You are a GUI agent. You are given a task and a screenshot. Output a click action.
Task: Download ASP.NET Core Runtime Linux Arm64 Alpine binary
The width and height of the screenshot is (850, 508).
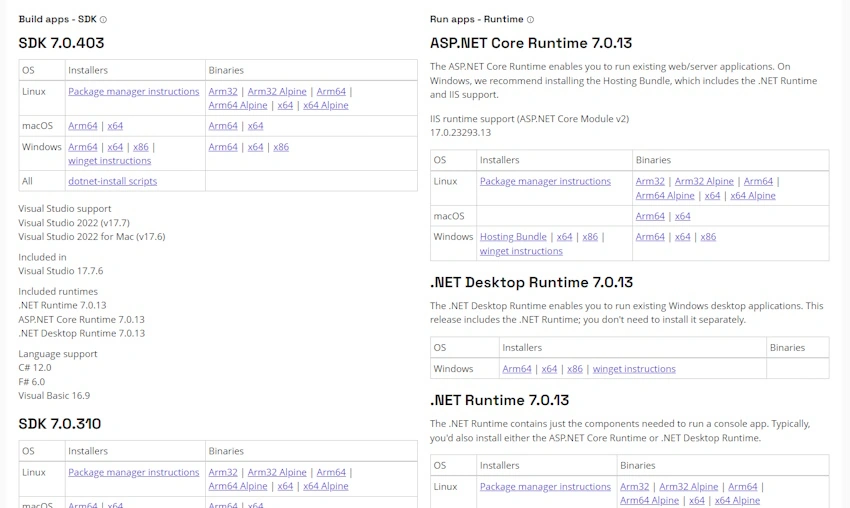pyautogui.click(x=665, y=196)
